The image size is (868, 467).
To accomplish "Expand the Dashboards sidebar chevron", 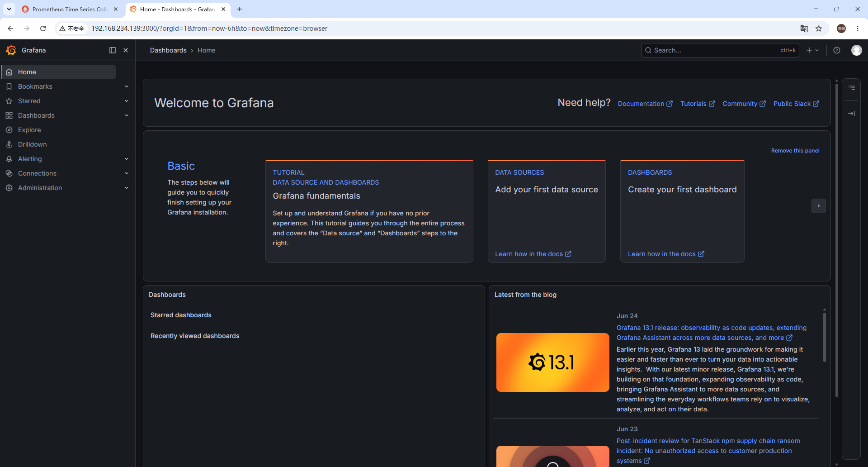I will 127,115.
